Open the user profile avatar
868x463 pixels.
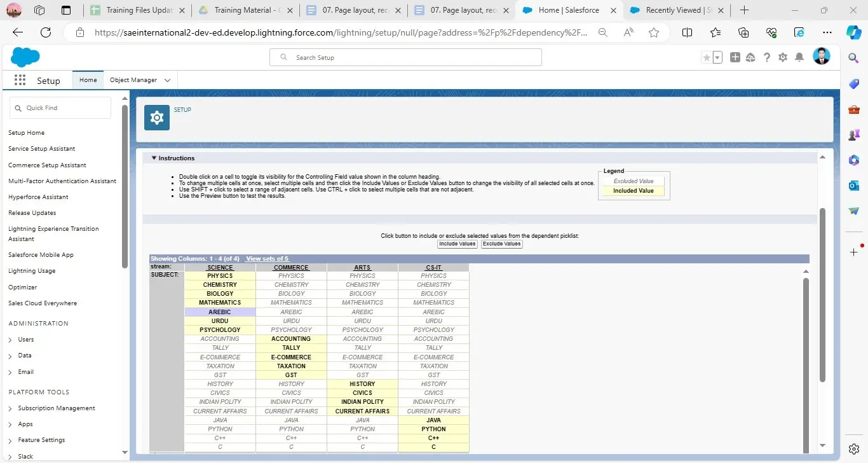(x=822, y=57)
